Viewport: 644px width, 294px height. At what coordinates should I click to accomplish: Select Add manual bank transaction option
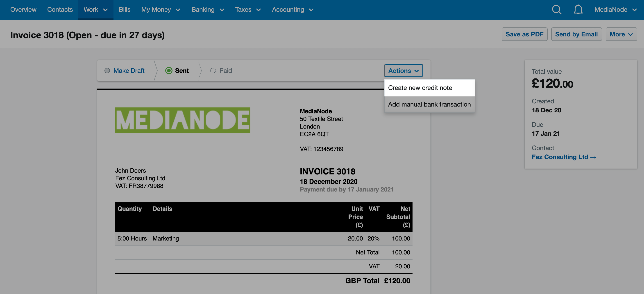click(x=429, y=104)
